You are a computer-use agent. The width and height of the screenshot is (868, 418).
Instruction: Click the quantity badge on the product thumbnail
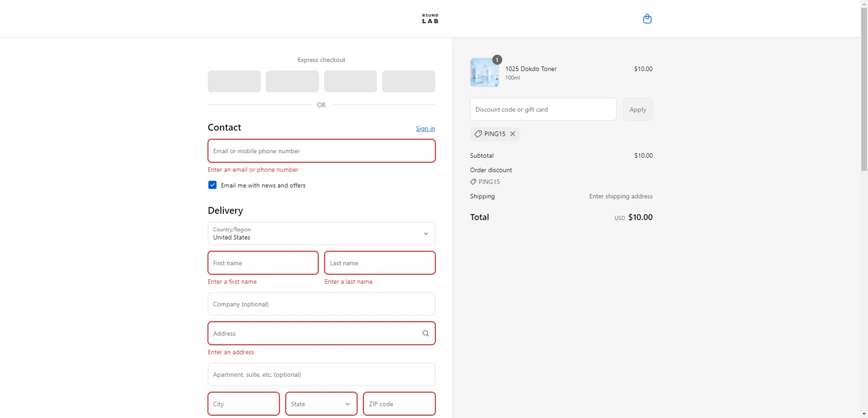point(497,60)
